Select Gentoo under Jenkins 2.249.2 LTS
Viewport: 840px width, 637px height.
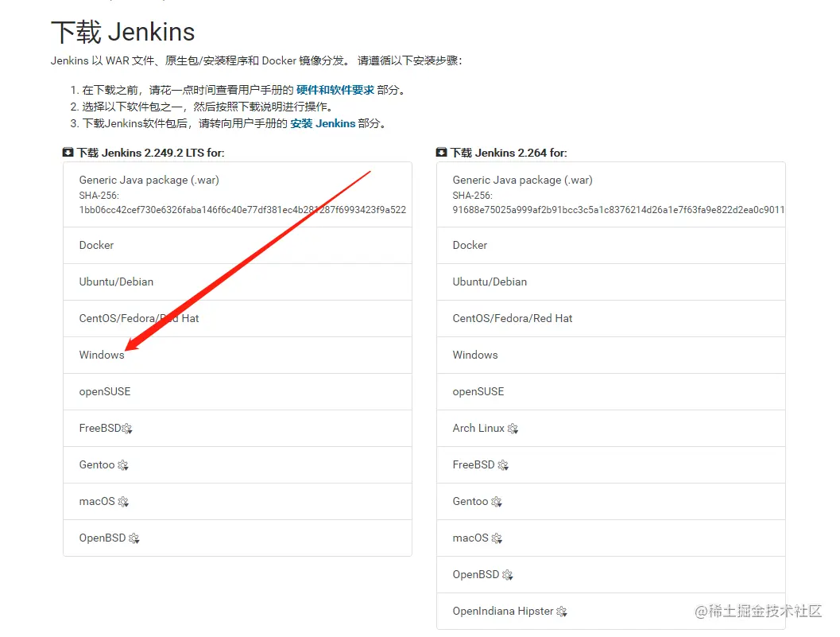pyautogui.click(x=238, y=465)
